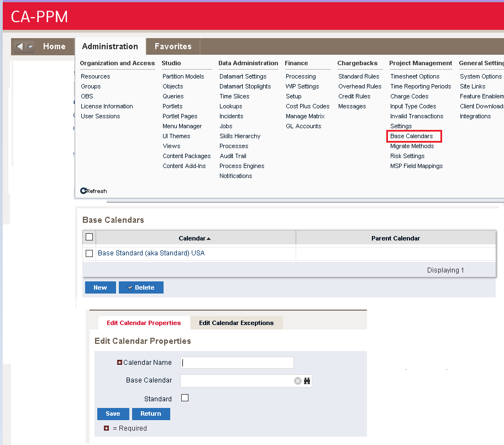Open Portlet Pages
The height and width of the screenshot is (445, 504).
pyautogui.click(x=180, y=116)
